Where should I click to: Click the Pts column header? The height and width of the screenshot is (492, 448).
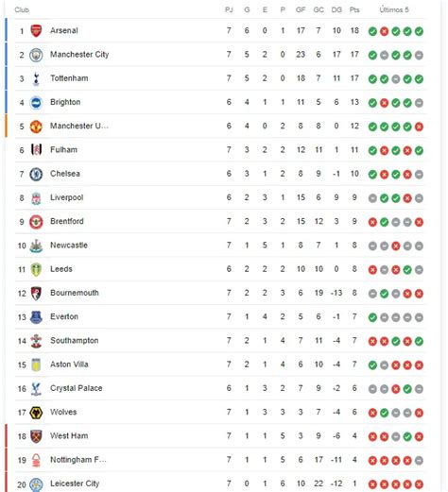354,9
